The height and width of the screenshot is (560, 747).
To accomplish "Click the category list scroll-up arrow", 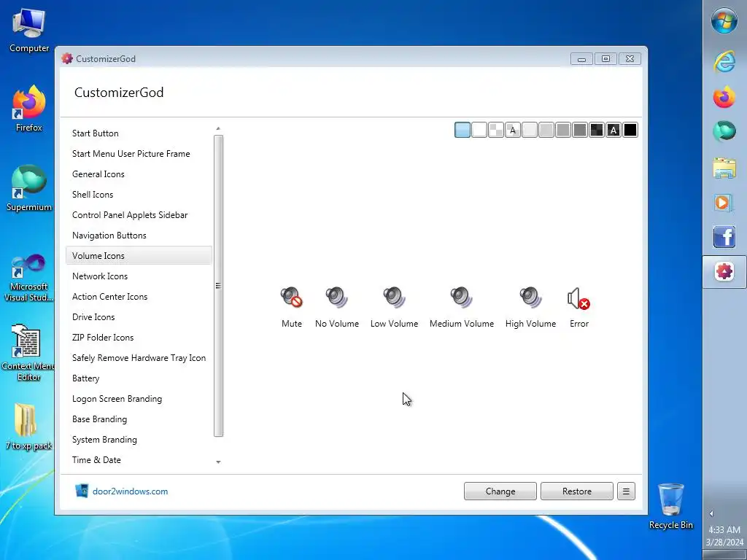I will (x=218, y=128).
